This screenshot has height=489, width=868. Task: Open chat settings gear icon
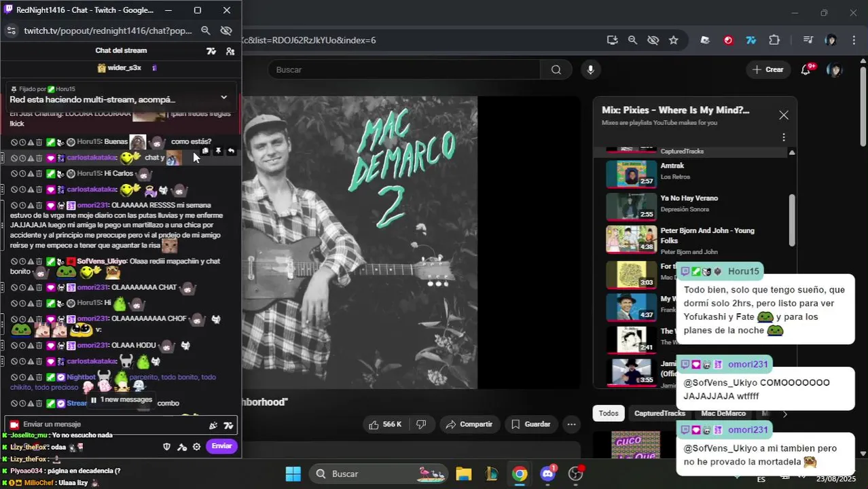[197, 446]
